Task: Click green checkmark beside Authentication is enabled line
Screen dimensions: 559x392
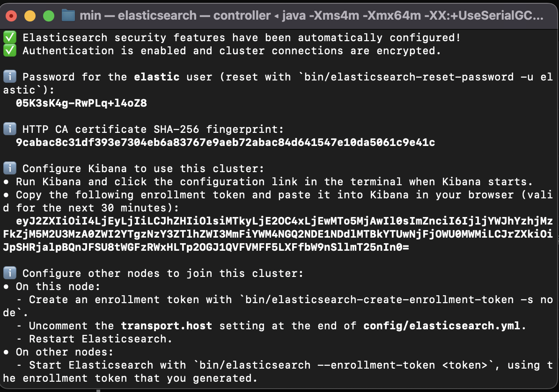Action: [10, 50]
